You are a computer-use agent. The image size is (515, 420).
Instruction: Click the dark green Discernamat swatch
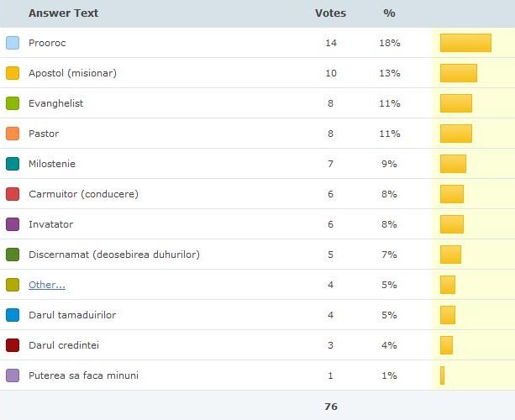click(13, 255)
